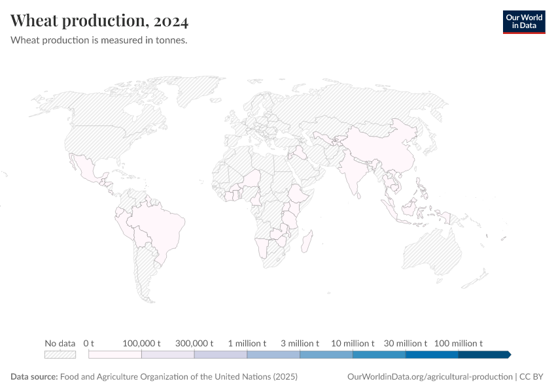The width and height of the screenshot is (556, 392).
Task: Select Madagascar on the map
Action: pos(306,242)
